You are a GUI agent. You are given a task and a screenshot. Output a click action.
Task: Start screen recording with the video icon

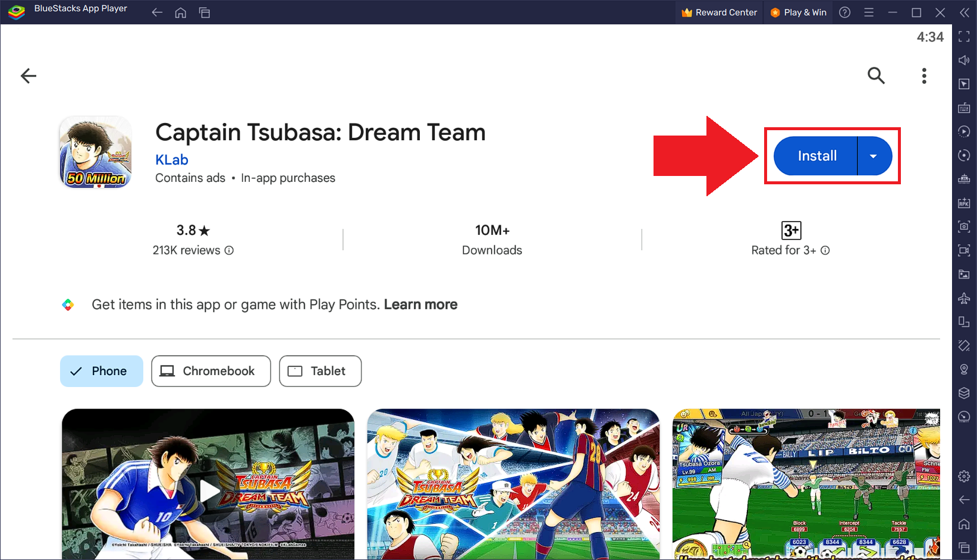(x=965, y=250)
